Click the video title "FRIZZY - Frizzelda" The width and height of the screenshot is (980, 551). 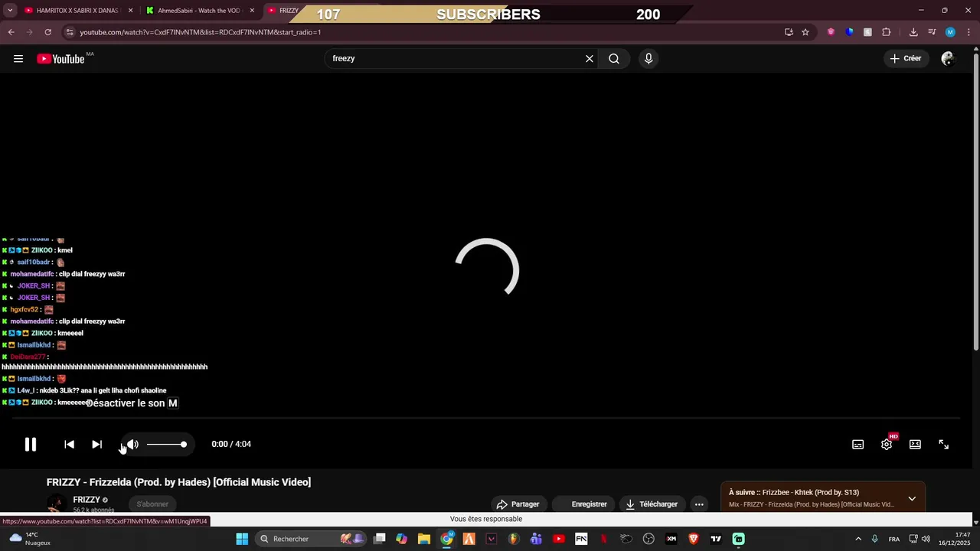178,482
